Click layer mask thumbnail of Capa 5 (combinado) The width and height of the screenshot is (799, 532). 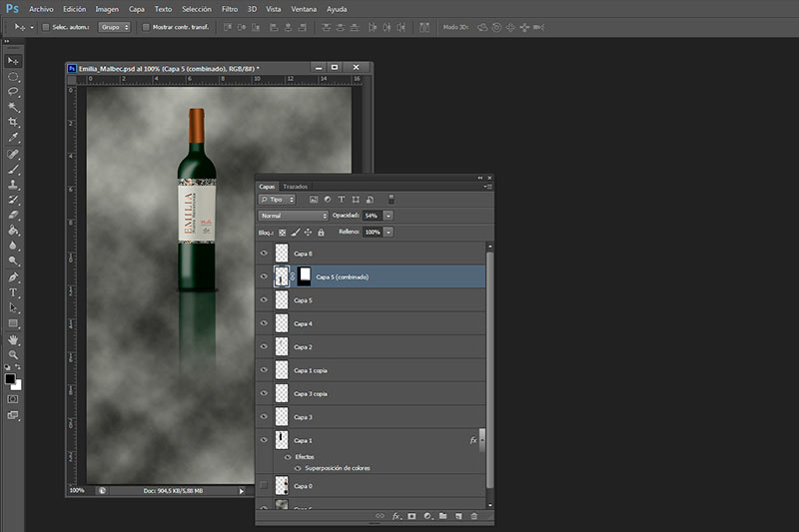click(305, 276)
